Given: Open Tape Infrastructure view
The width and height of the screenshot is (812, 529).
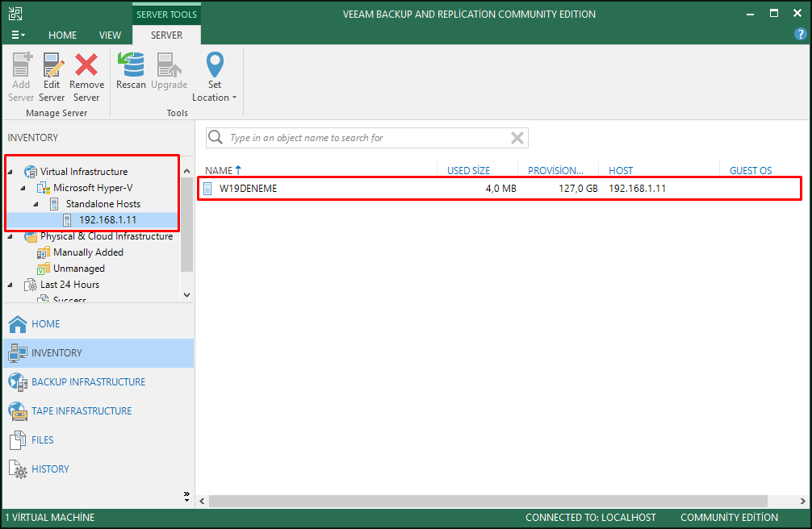Looking at the screenshot, I should click(x=82, y=411).
